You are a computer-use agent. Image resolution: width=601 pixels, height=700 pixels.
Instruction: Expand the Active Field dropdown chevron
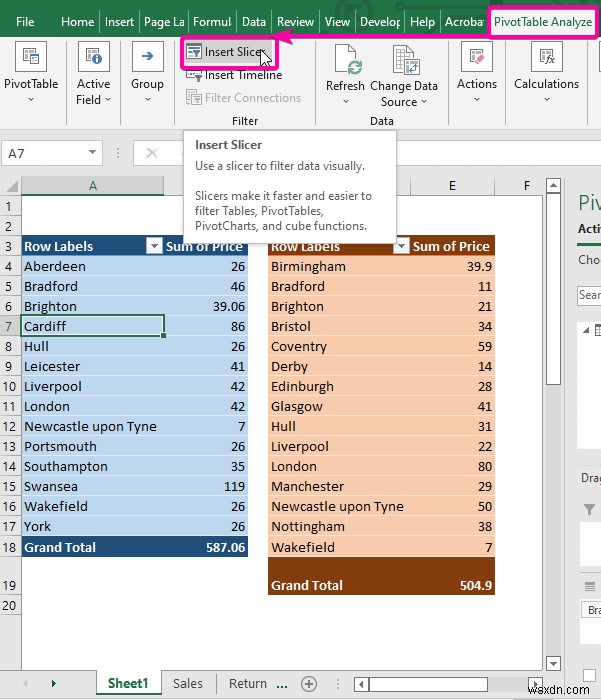click(108, 100)
